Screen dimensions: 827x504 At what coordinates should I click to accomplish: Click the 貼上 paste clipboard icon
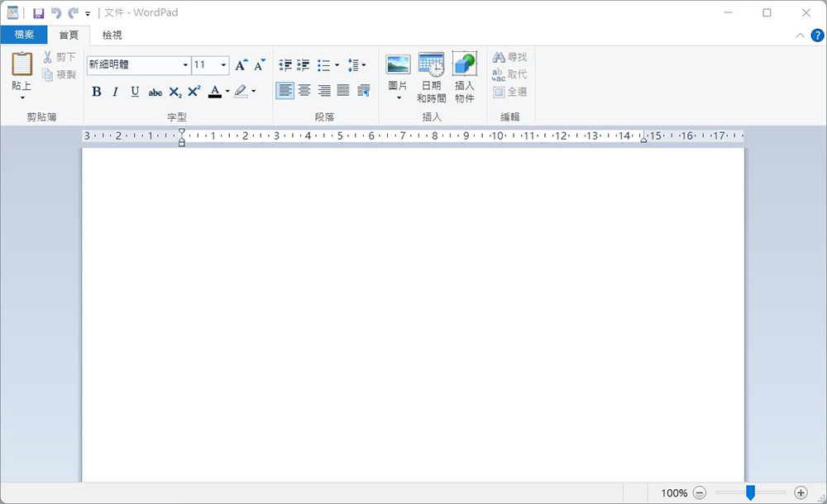[x=22, y=64]
